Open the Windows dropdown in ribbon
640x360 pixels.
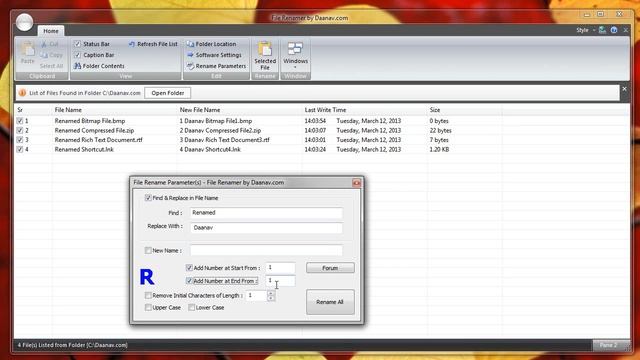pyautogui.click(x=296, y=55)
